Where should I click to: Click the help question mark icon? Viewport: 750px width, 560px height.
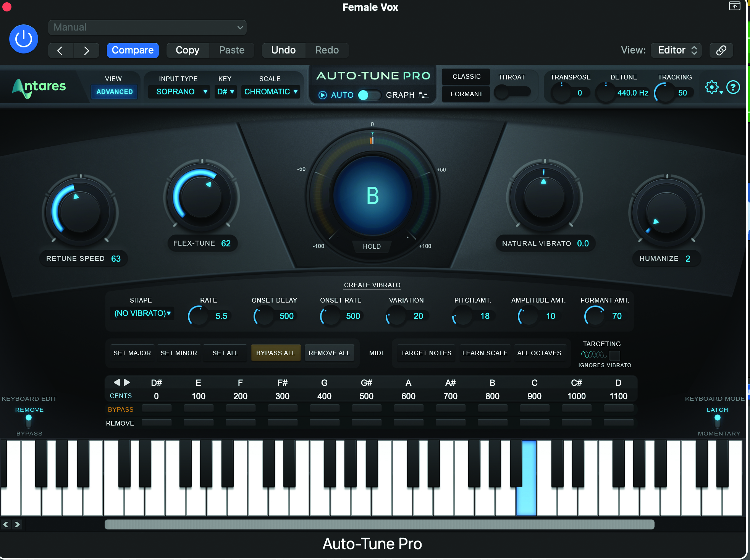click(x=733, y=87)
